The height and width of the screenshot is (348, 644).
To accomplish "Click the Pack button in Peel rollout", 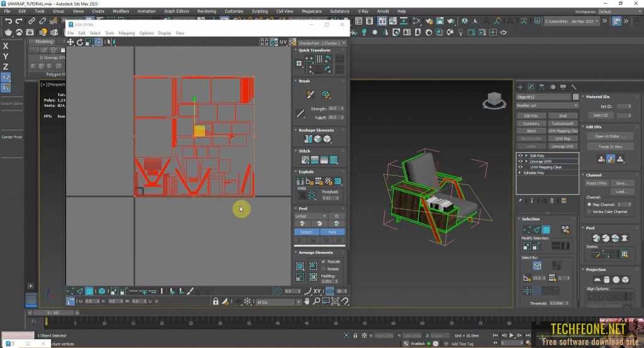I will pyautogui.click(x=332, y=232).
